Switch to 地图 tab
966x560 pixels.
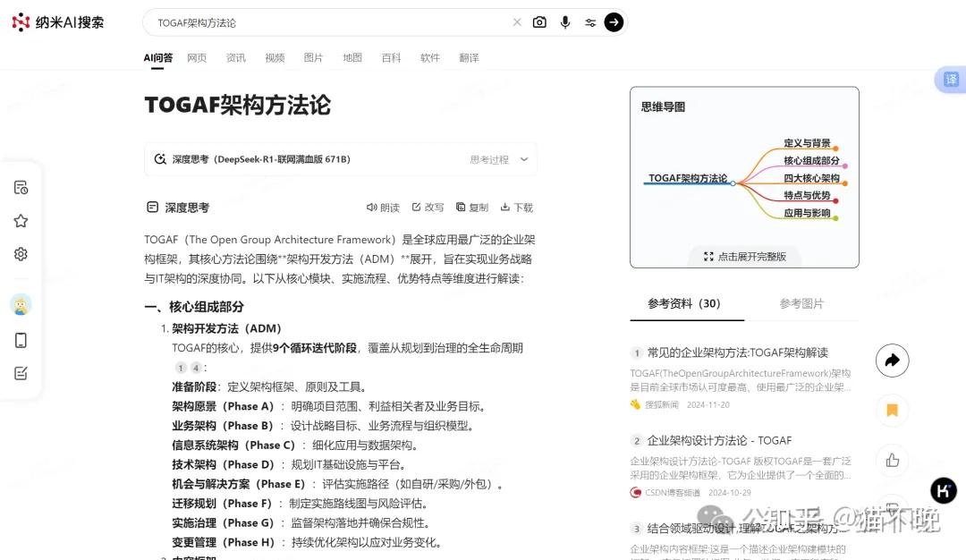[352, 58]
